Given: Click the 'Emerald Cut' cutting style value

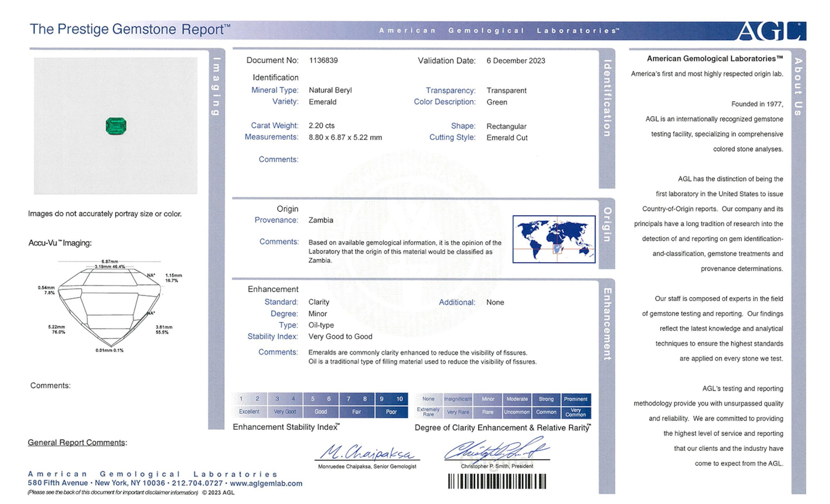Looking at the screenshot, I should [507, 138].
